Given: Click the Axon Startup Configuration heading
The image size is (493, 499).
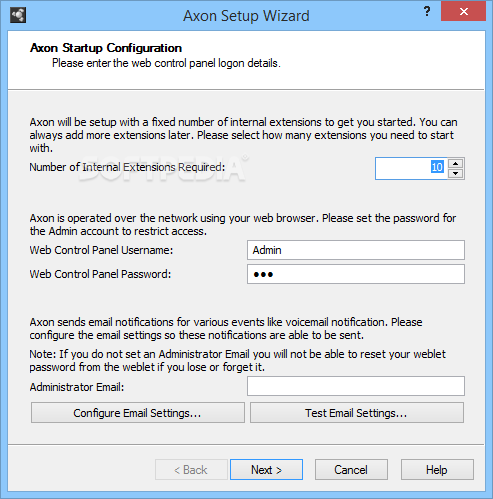Looking at the screenshot, I should pyautogui.click(x=106, y=48).
